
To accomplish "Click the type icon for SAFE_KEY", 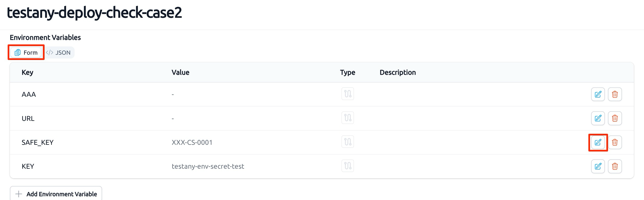I will click(x=348, y=142).
